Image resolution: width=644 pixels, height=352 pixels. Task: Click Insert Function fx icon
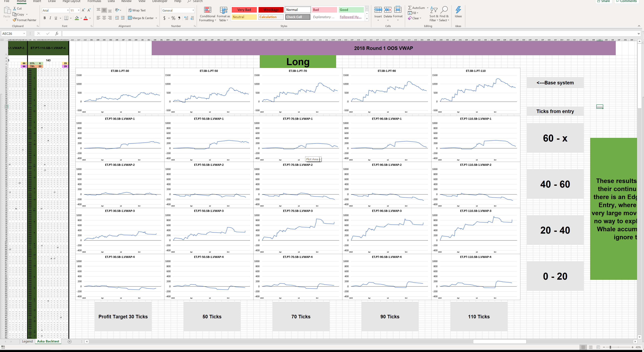[57, 33]
